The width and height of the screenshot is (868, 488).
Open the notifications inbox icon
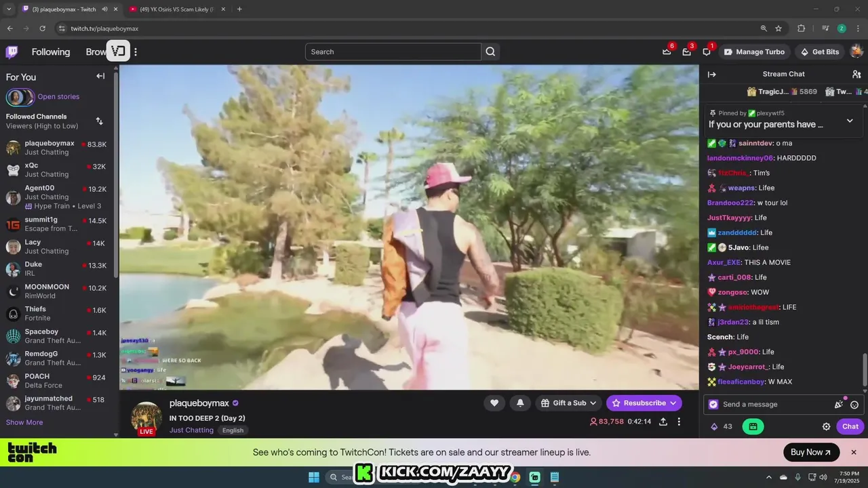[x=686, y=52]
